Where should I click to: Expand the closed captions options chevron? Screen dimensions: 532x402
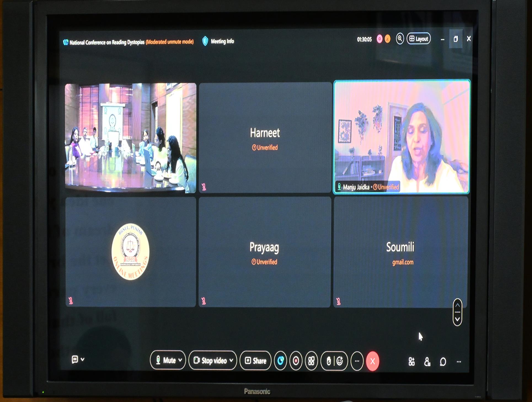tap(82, 359)
